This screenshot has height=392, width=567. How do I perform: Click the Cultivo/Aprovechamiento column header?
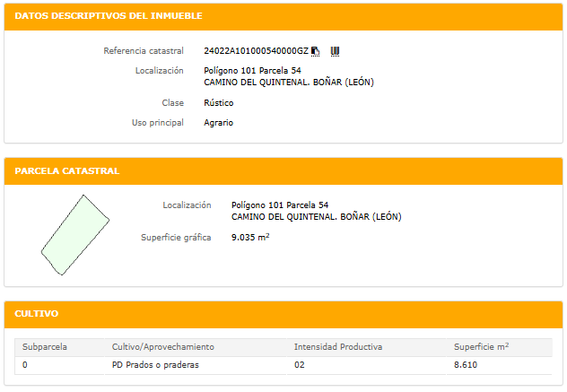[162, 346]
